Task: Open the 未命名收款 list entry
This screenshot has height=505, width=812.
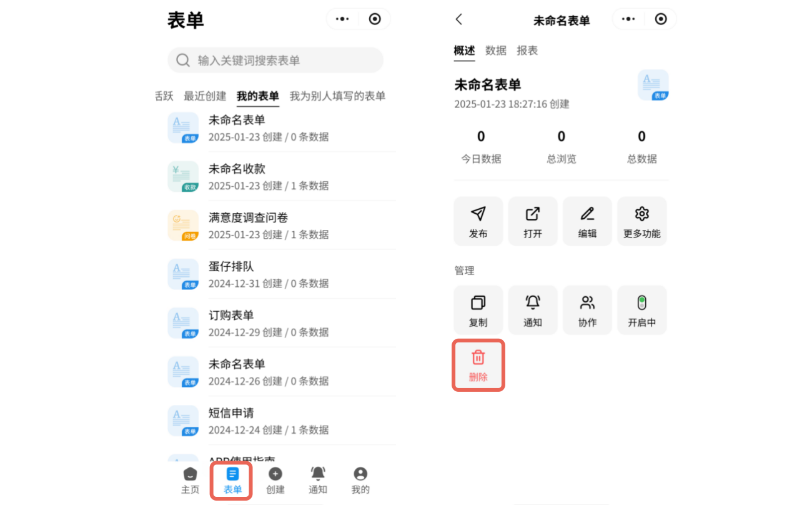Action: [281, 177]
